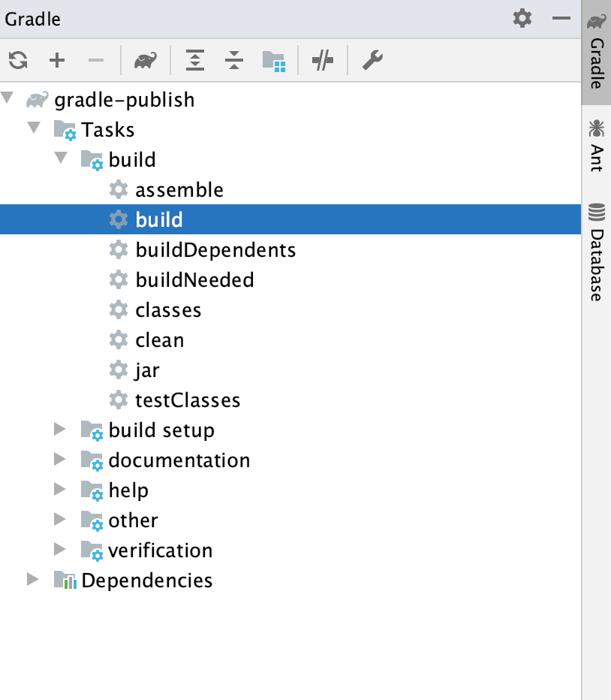
Task: Expand the other group
Action: coord(60,519)
